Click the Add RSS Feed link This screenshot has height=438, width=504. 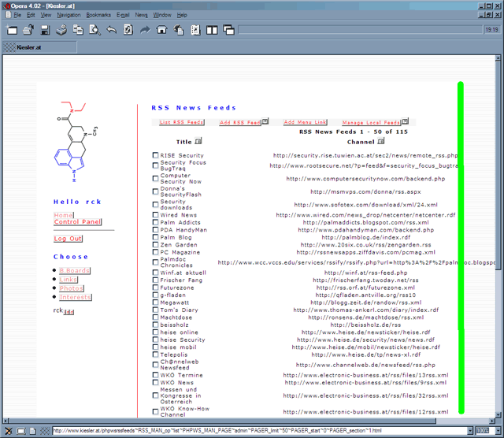[240, 123]
